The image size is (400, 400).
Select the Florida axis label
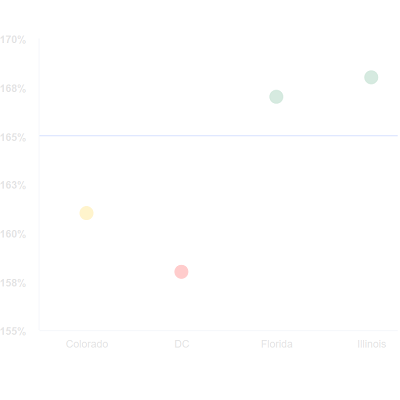click(277, 344)
